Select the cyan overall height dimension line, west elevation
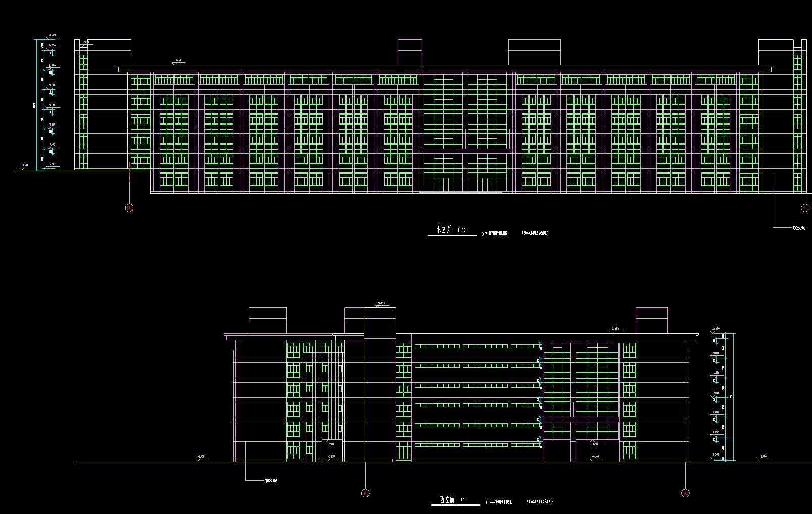 [734, 397]
